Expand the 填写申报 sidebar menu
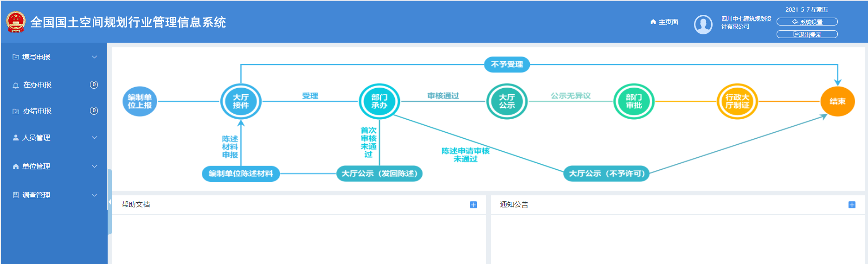Image resolution: width=868 pixels, height=264 pixels. click(x=54, y=57)
